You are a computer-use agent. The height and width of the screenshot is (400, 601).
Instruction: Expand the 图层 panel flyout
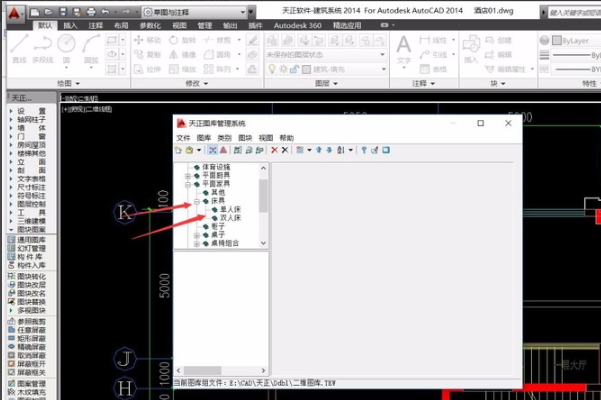pyautogui.click(x=326, y=83)
